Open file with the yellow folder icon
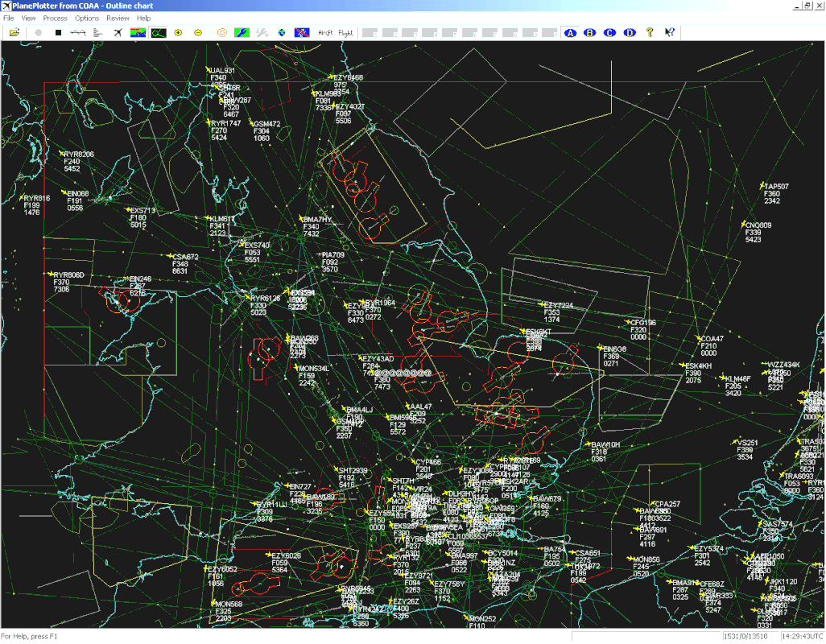The width and height of the screenshot is (826, 644). 14,33
